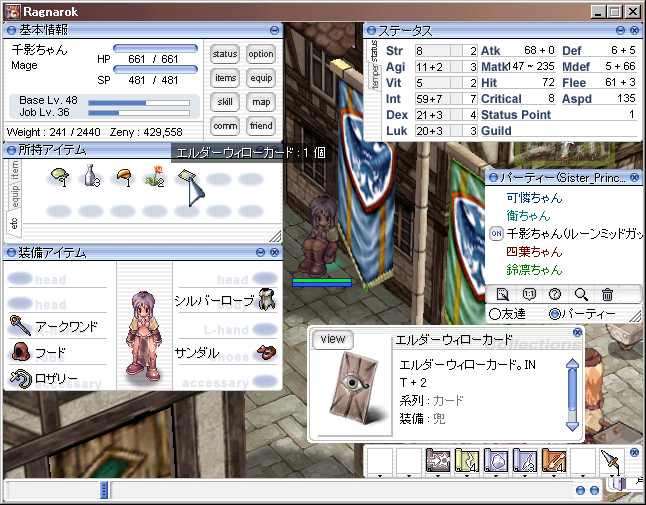This screenshot has width=646, height=505.
Task: Raise Int stat point arrow
Action: point(456,99)
